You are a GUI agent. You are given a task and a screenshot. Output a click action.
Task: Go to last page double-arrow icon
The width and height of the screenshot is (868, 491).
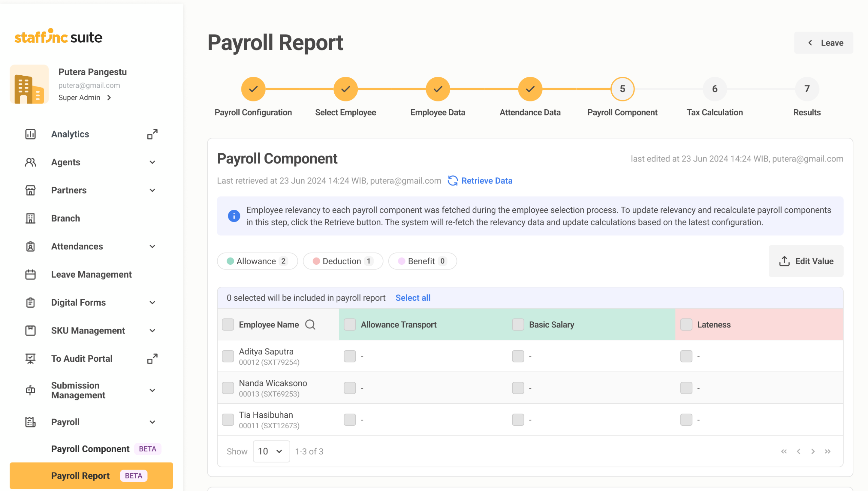[x=828, y=451]
